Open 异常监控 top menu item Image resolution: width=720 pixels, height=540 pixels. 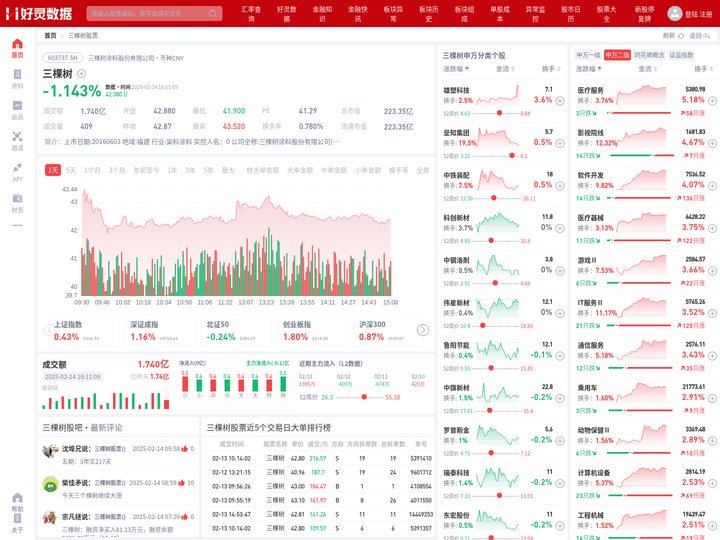click(535, 14)
